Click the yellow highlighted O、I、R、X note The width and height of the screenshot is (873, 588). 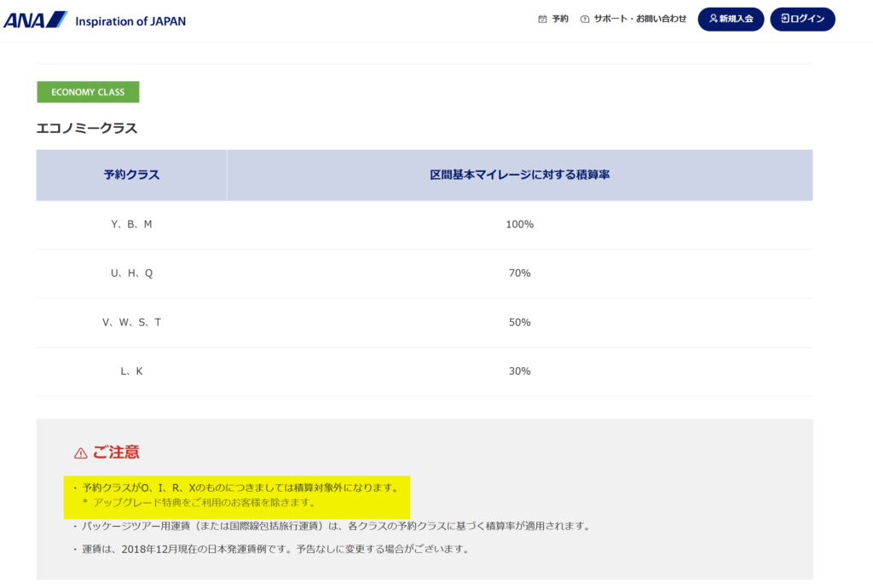tap(238, 495)
